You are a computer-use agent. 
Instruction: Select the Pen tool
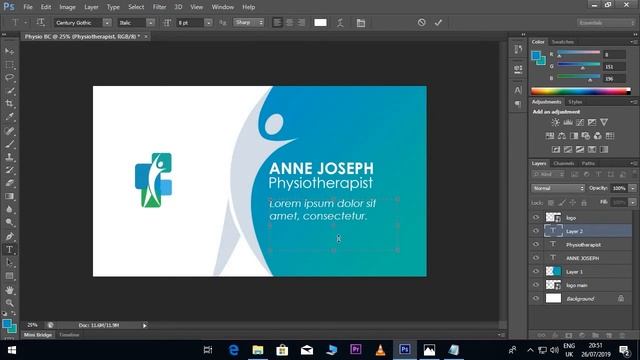[x=9, y=236]
